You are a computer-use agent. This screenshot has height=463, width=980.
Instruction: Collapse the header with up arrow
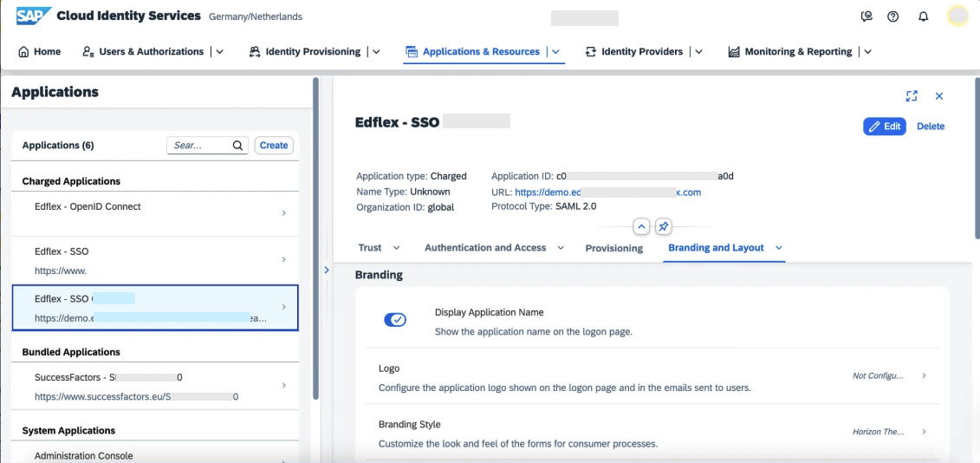pos(642,226)
